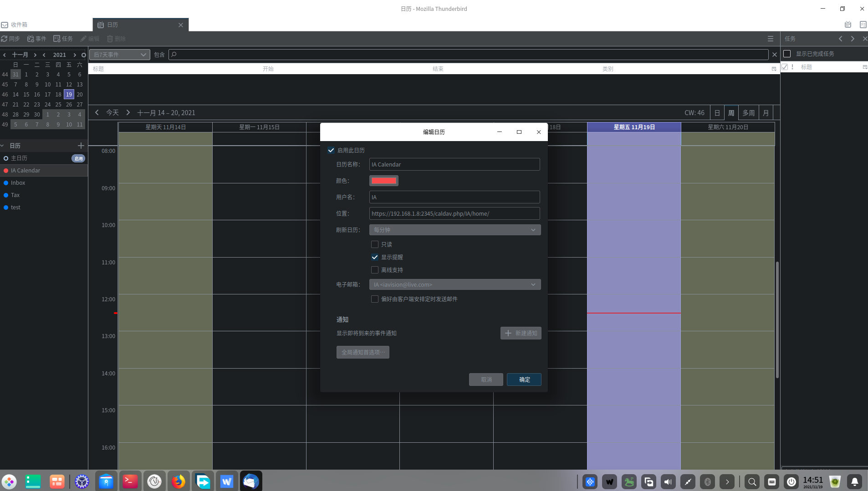The width and height of the screenshot is (868, 491).
Task: Open the terminal from the taskbar
Action: [x=130, y=481]
